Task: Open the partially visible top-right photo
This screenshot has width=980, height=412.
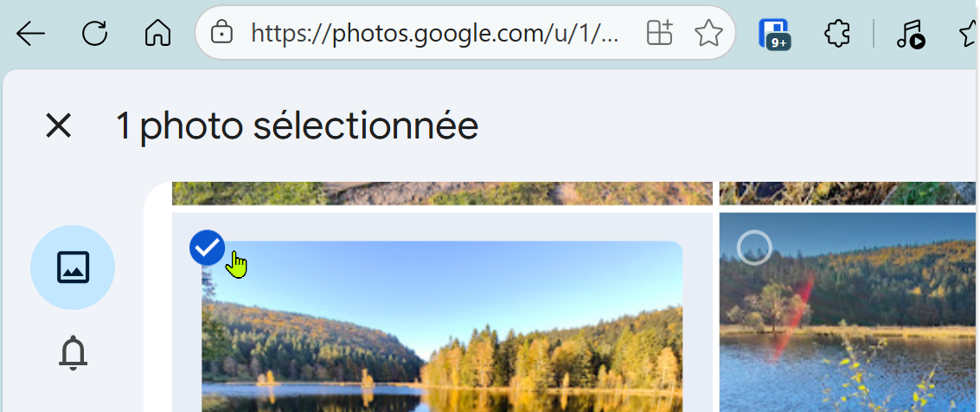Action: (x=848, y=193)
